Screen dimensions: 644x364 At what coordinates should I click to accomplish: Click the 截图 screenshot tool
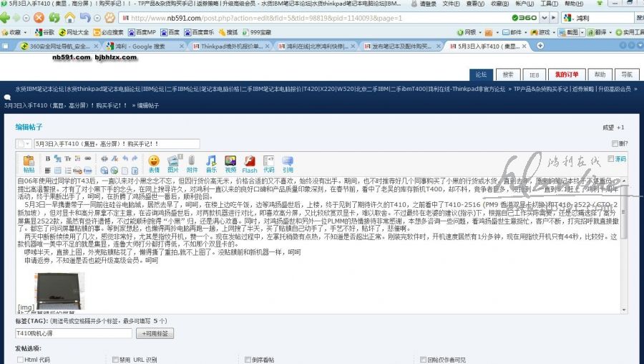coord(568,32)
